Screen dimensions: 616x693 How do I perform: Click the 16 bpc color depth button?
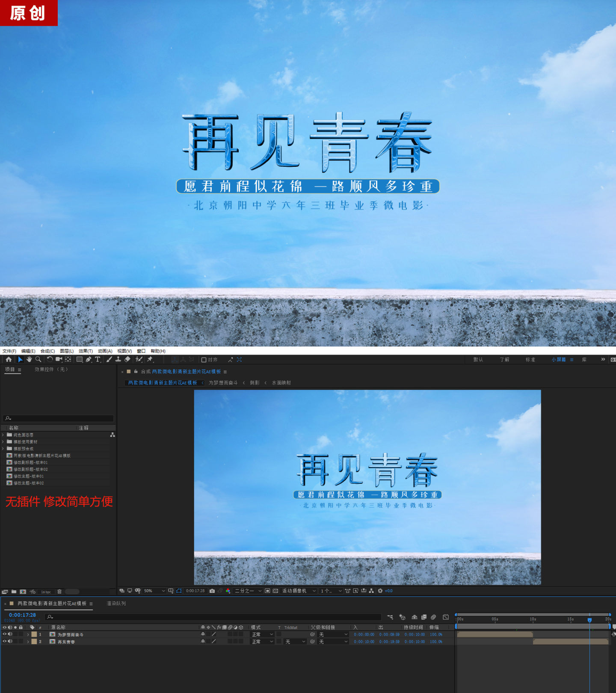46,592
